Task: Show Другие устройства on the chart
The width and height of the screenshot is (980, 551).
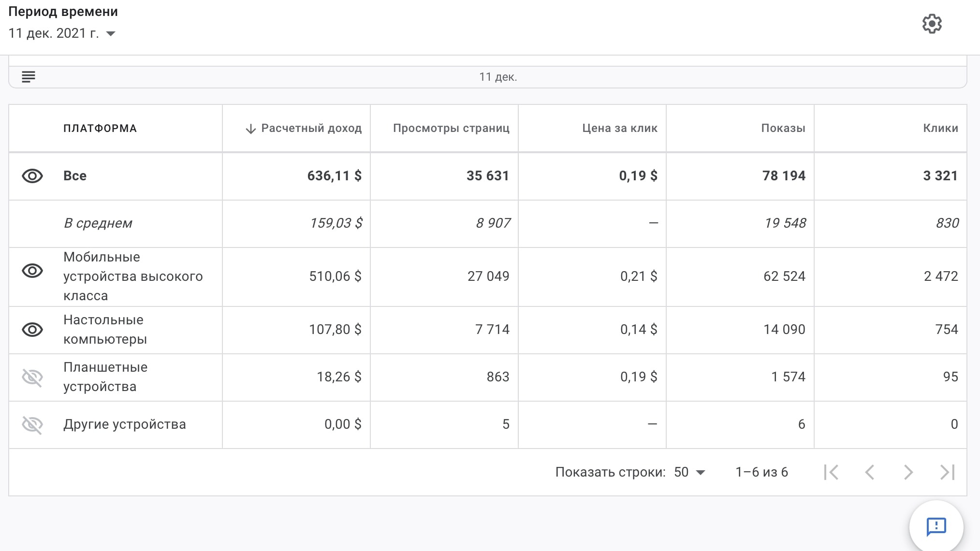Action: [32, 424]
